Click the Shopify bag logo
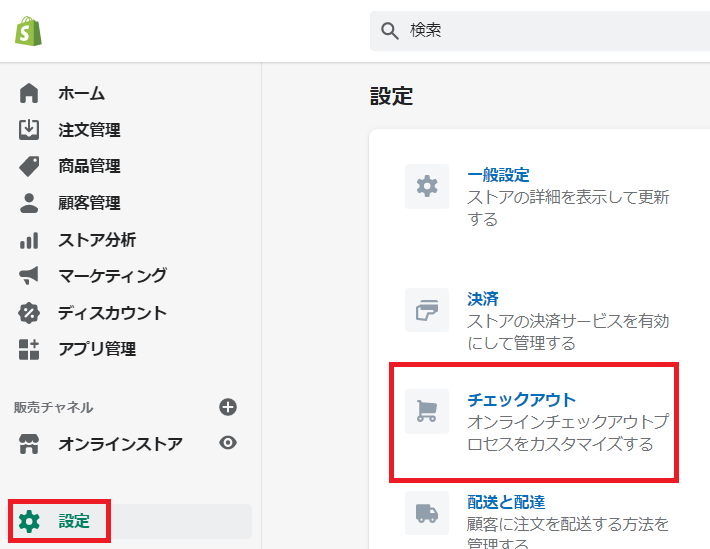 click(28, 31)
